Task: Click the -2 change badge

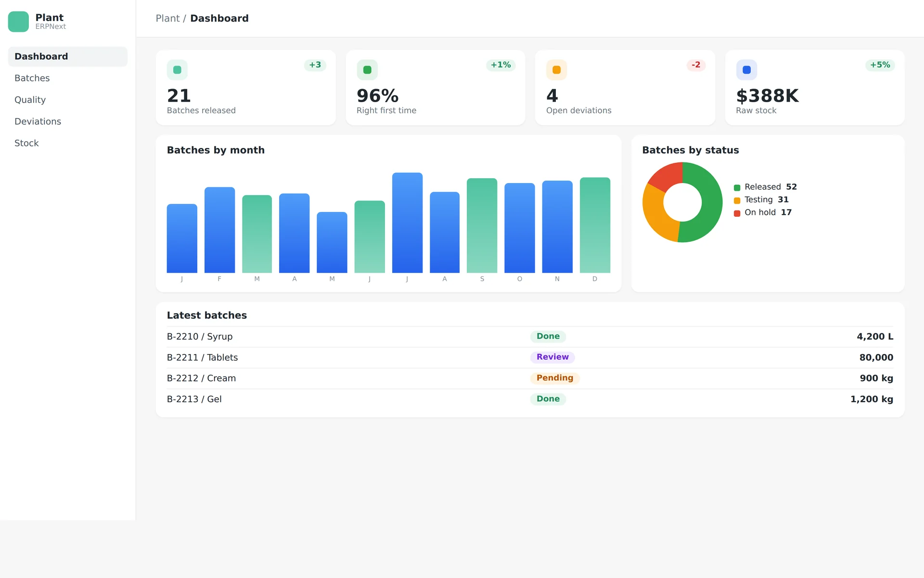Action: tap(696, 65)
